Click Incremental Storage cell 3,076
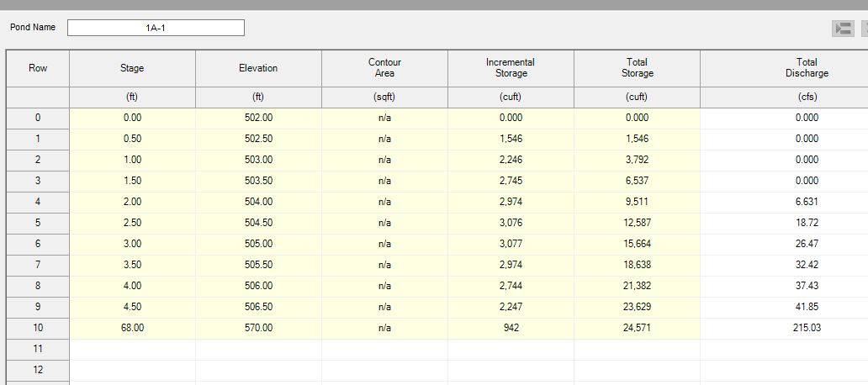The image size is (868, 385). pos(511,223)
